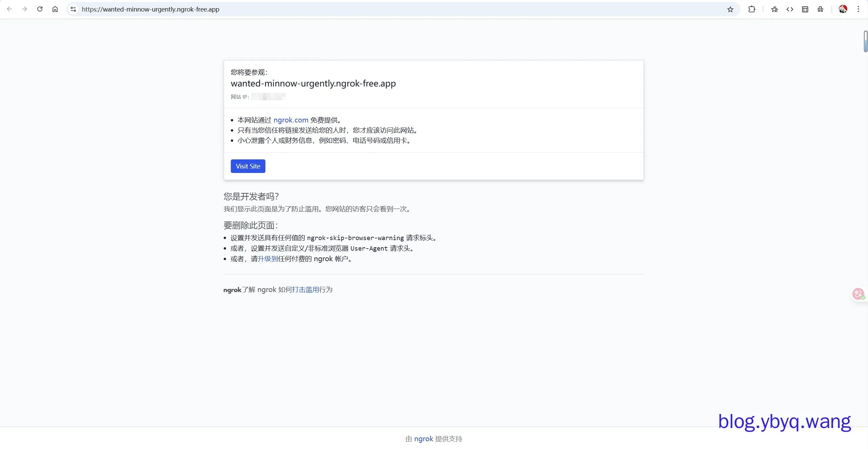Click the page vertical scrollbar thumb
Viewport: 868px width, 449px height.
865,41
